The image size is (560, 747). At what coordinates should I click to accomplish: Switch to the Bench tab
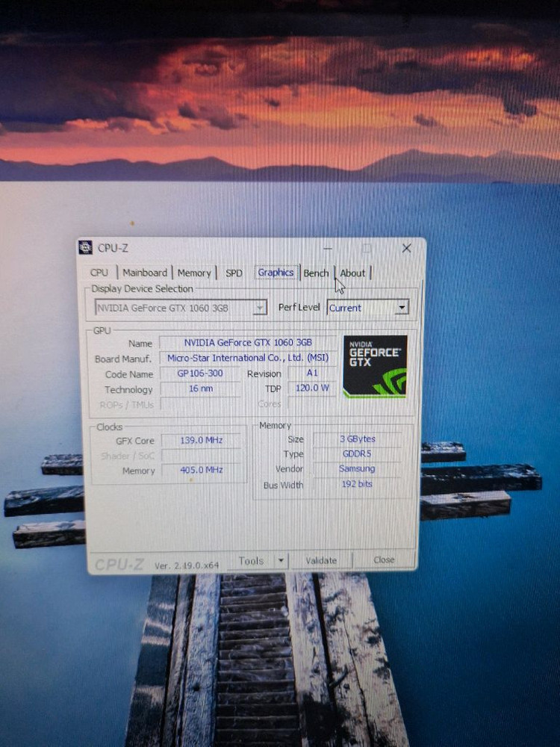tap(316, 273)
